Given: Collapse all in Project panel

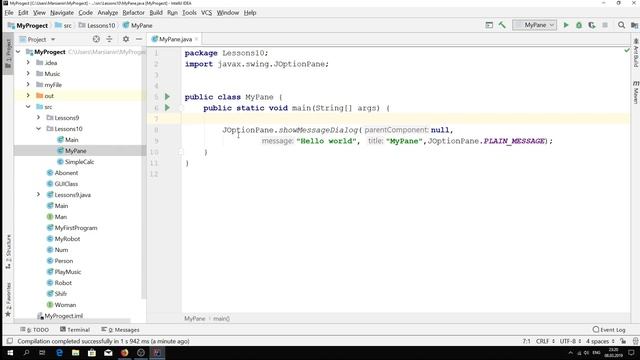Looking at the screenshot, I should 109,39.
